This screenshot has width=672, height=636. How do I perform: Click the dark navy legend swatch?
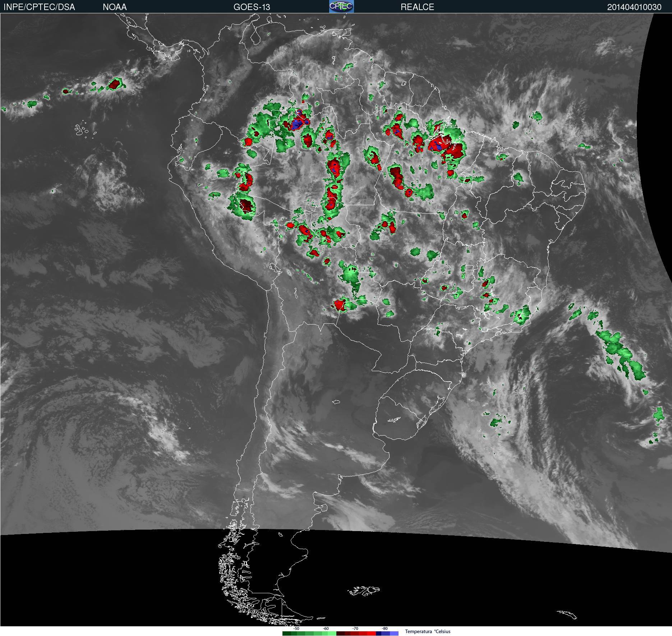pyautogui.click(x=378, y=633)
